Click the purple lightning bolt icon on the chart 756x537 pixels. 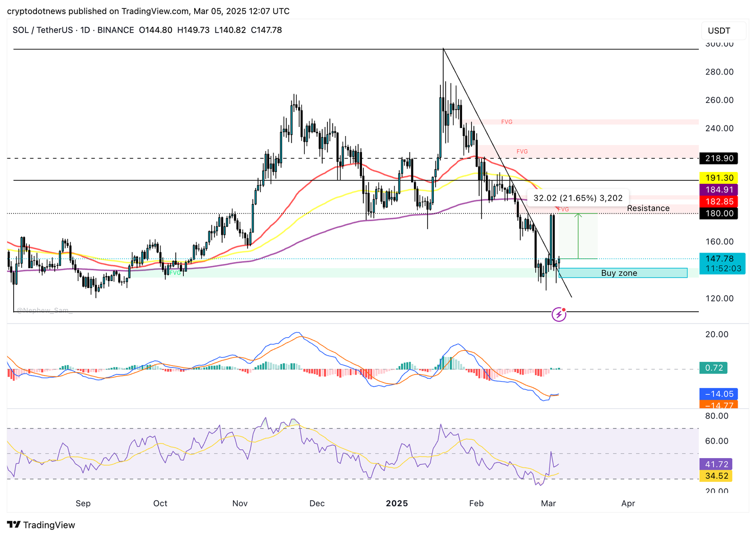click(x=559, y=313)
